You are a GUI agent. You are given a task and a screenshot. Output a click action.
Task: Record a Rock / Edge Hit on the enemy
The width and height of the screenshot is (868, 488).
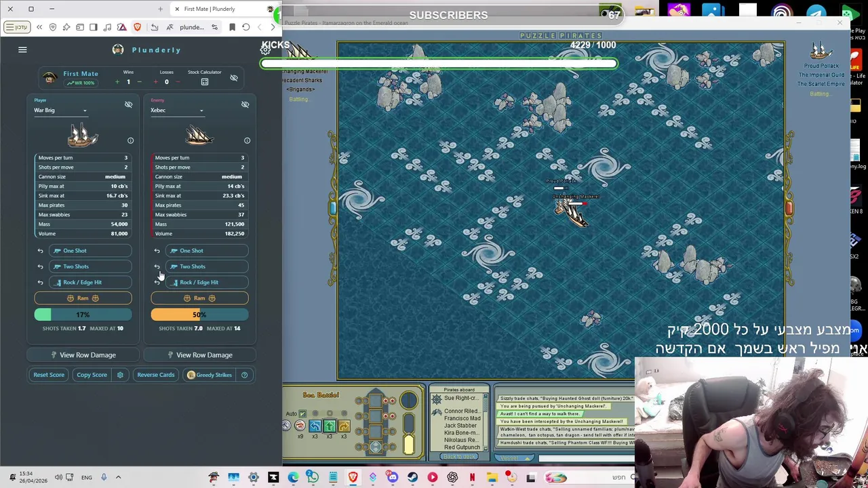(x=206, y=282)
